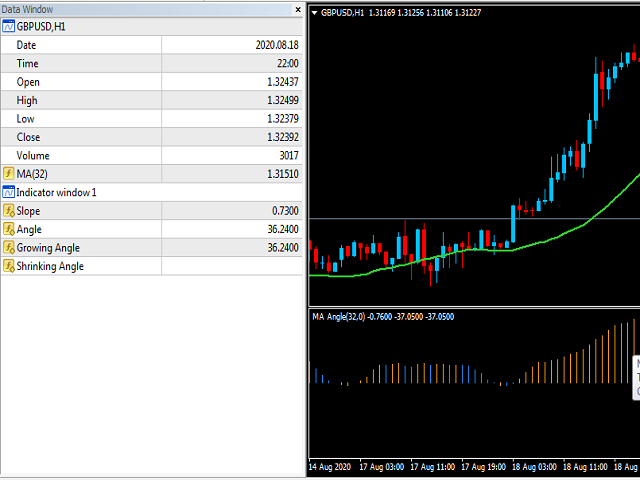Click the Data Window title bar

(140, 8)
